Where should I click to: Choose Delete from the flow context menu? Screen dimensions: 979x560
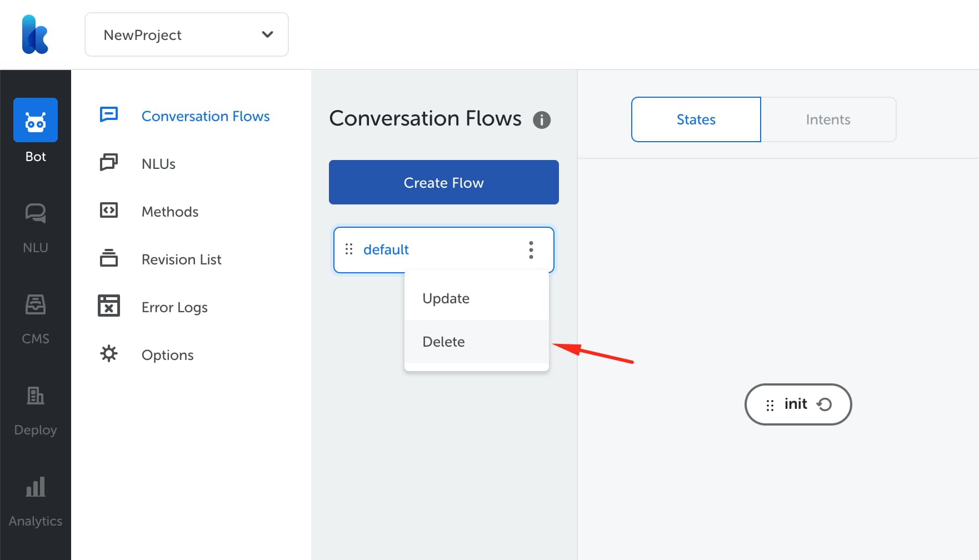coord(443,342)
